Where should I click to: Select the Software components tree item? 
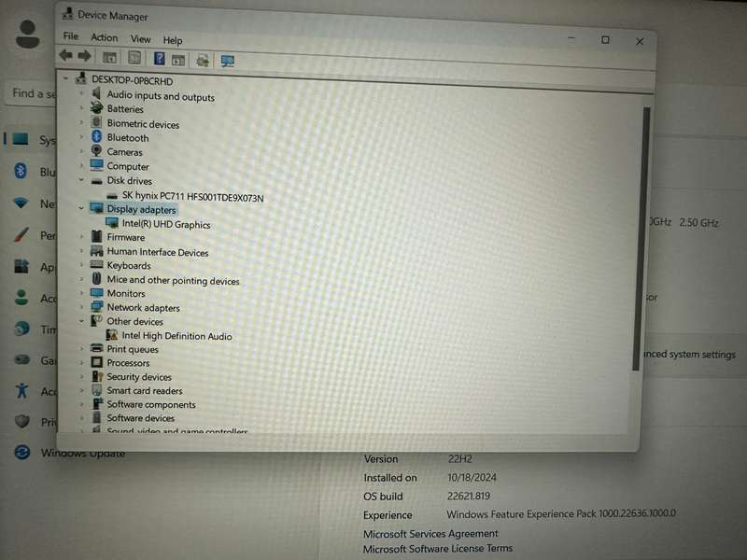[151, 404]
